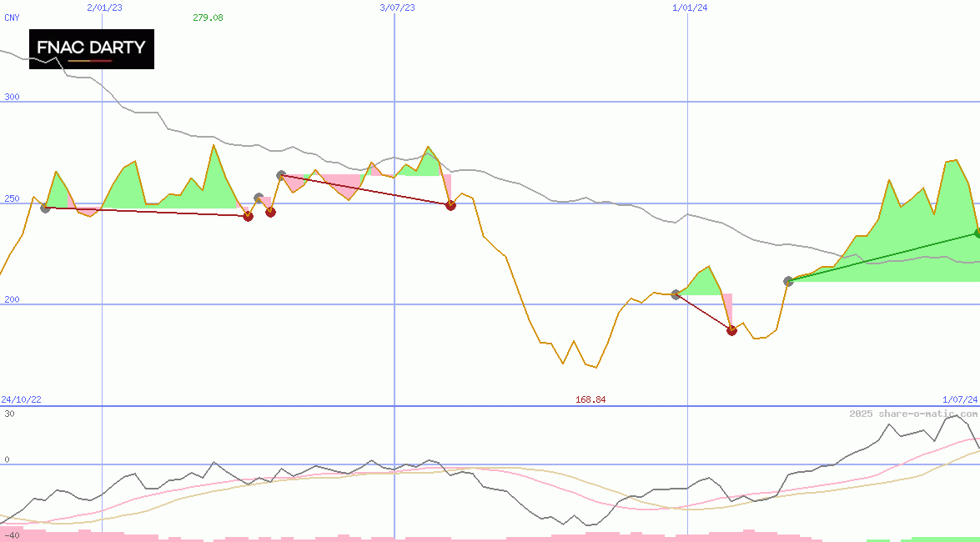Viewport: 980px width, 542px height.
Task: Click the 200 price axis label
Action: tap(10, 299)
